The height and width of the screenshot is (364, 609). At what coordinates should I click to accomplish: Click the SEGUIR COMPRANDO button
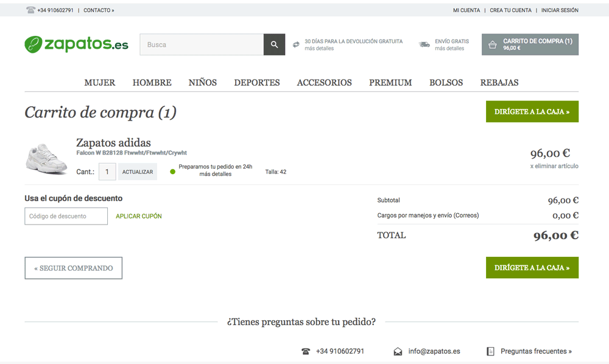[x=74, y=268]
